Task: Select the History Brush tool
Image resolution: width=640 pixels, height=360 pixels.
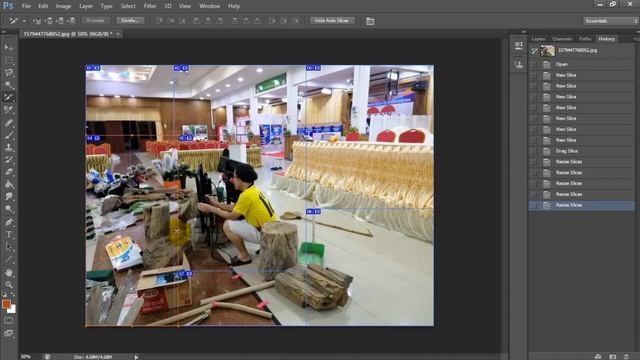Action: tap(9, 160)
